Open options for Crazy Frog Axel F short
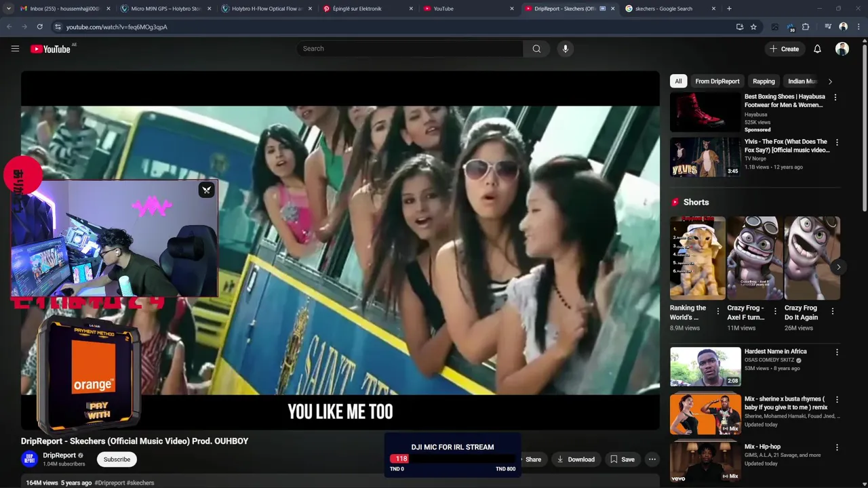The image size is (868, 488). [x=775, y=311]
